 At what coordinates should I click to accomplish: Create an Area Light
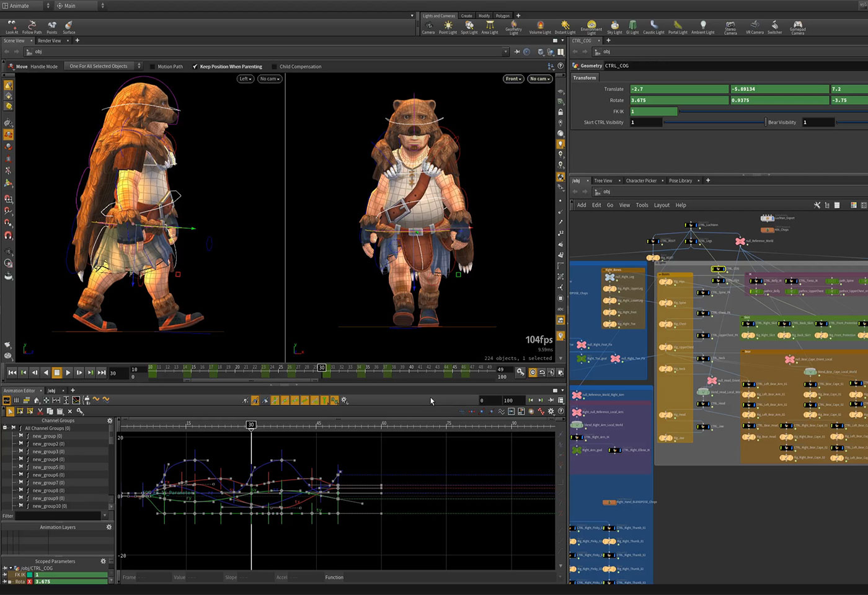point(490,27)
